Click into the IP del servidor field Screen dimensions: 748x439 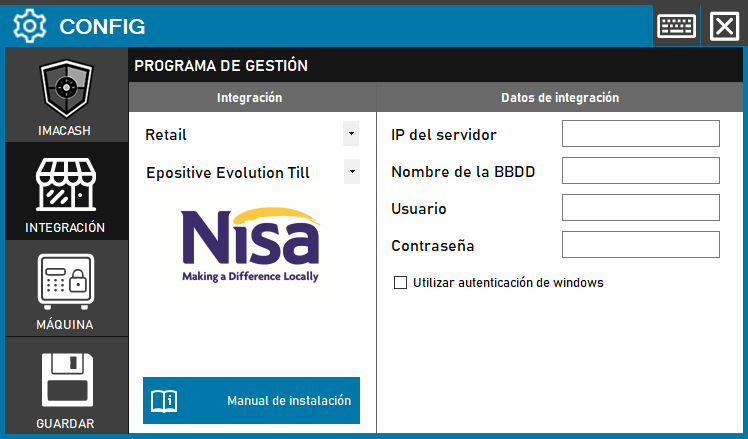coord(640,134)
